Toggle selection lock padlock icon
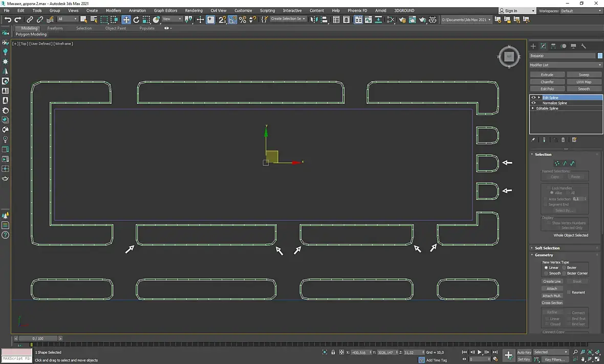The image size is (604, 364). click(x=333, y=352)
